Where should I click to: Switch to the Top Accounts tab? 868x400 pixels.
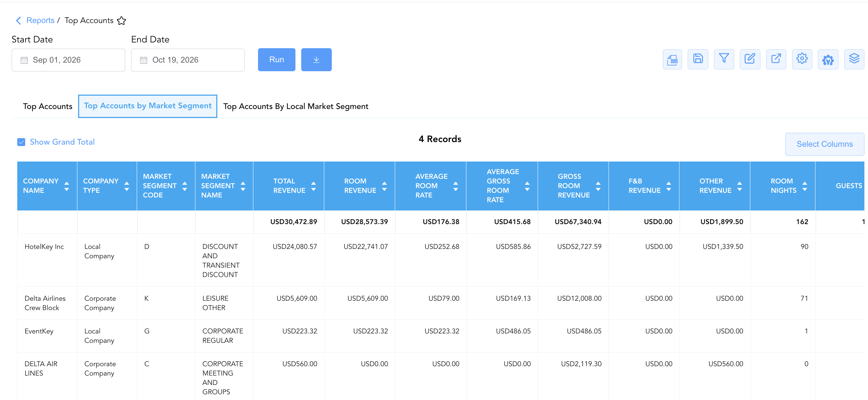point(48,106)
